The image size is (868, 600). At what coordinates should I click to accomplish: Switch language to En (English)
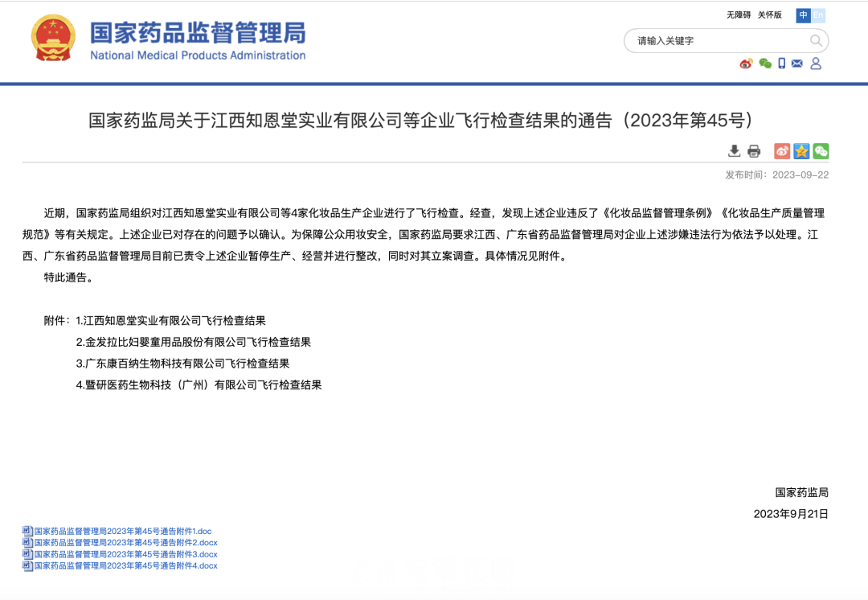(818, 15)
